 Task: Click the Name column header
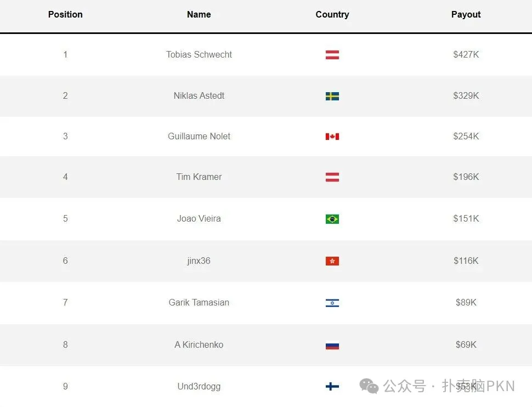click(x=199, y=15)
